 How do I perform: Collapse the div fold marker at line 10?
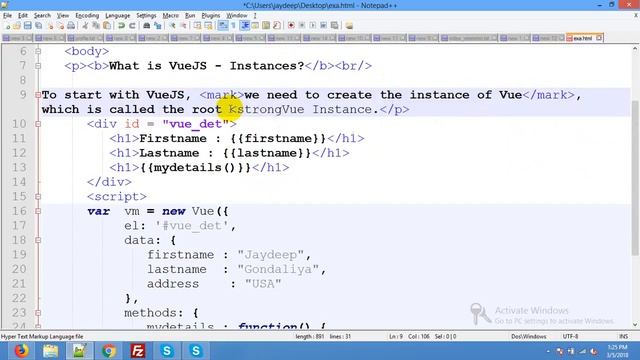[38, 124]
